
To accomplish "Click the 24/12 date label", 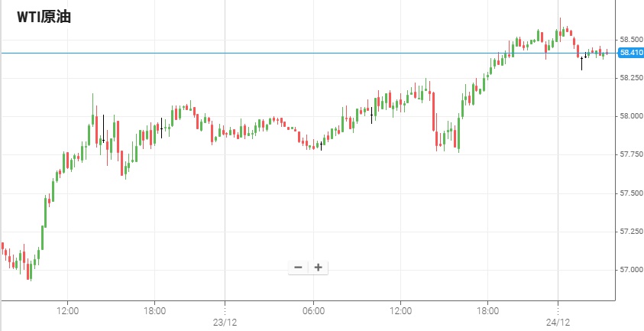I will pos(558,323).
